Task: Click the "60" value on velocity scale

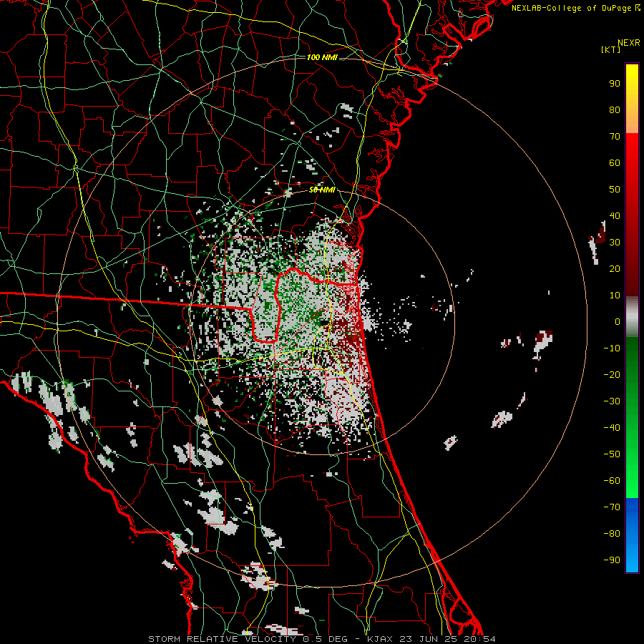Action: pos(615,162)
